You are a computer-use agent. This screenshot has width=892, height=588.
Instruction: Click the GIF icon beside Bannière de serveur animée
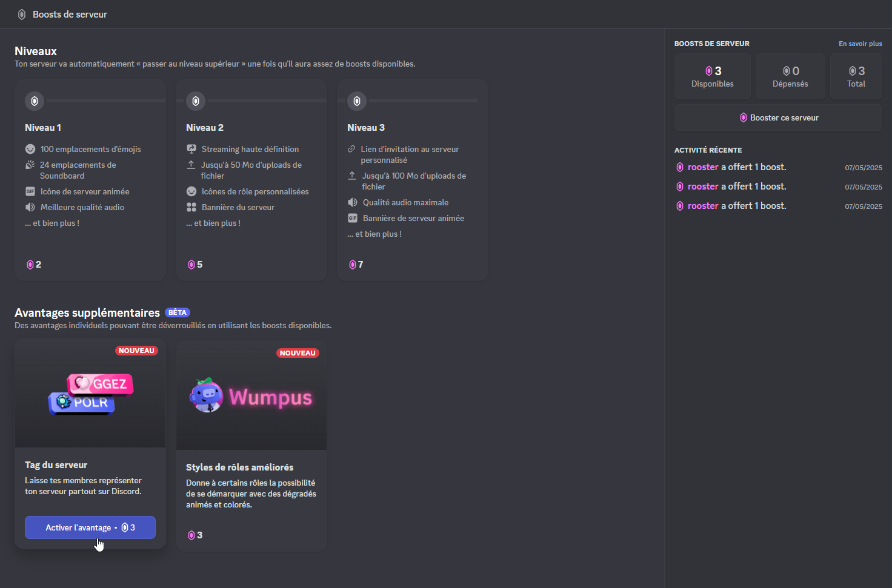click(353, 218)
